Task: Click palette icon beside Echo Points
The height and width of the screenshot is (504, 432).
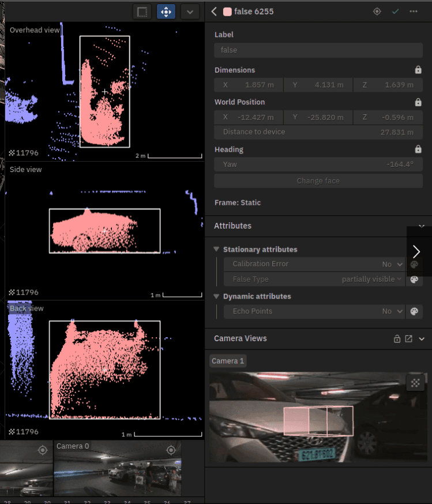Action: pos(414,311)
